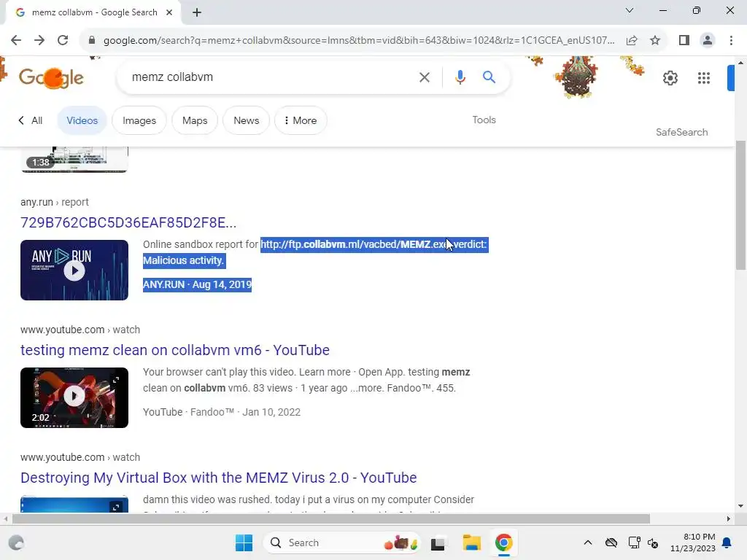Switch to the Maps tab
The image size is (747, 560).
[x=195, y=120]
